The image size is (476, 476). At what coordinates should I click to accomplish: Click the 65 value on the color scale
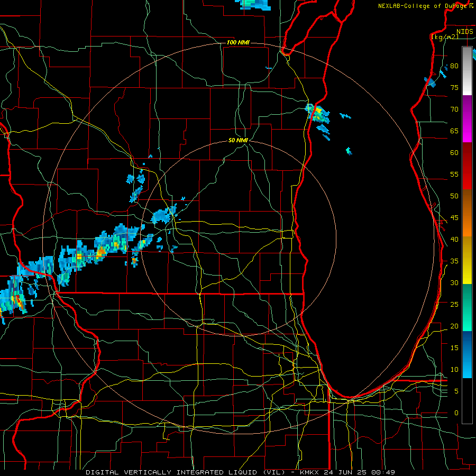(x=454, y=131)
